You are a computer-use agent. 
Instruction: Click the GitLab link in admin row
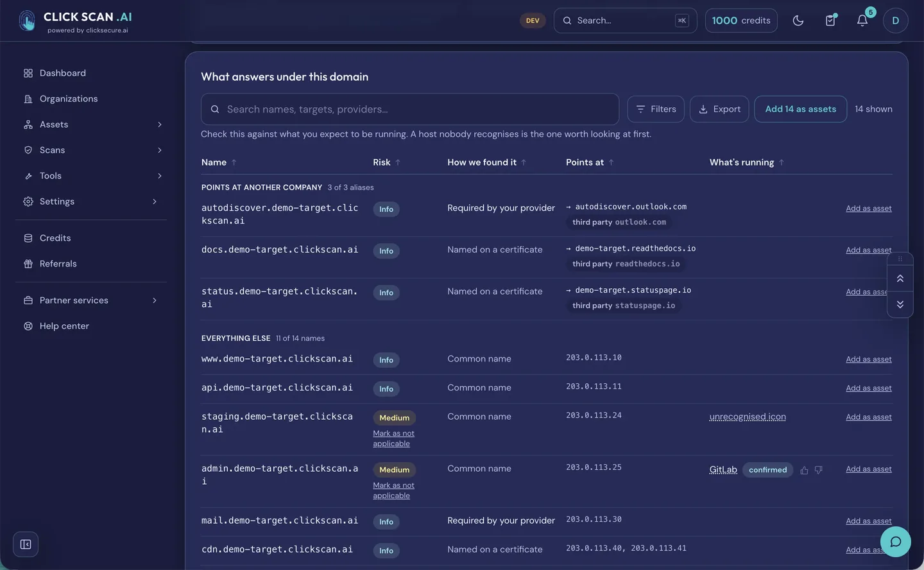tap(723, 470)
